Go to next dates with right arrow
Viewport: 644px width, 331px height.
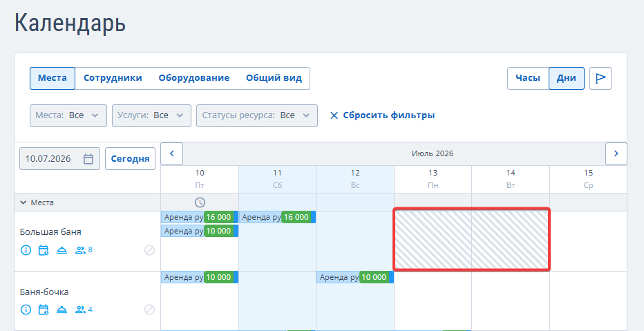[x=616, y=153]
